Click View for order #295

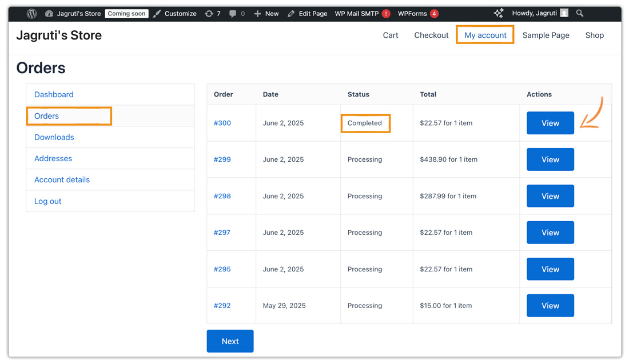point(550,269)
